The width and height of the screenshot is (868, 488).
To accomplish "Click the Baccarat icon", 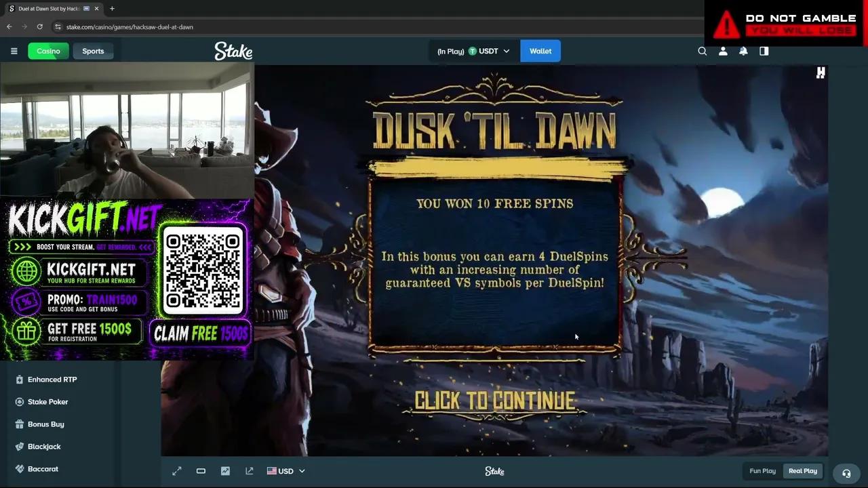I will [x=20, y=469].
